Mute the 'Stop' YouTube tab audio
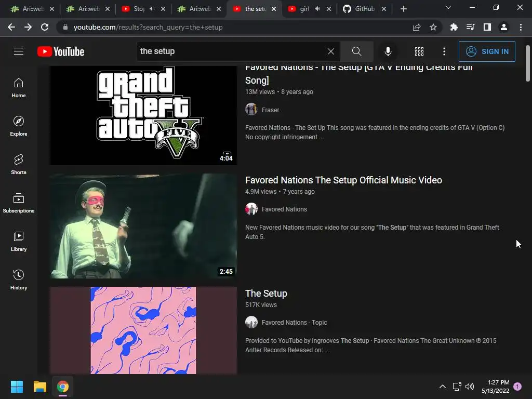 tap(152, 9)
